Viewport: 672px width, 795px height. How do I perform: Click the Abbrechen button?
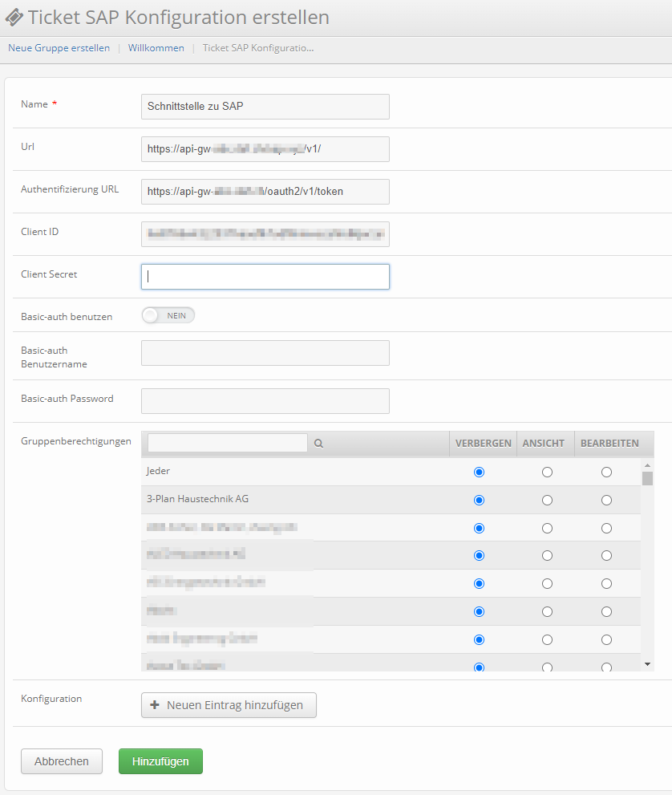pos(61,761)
